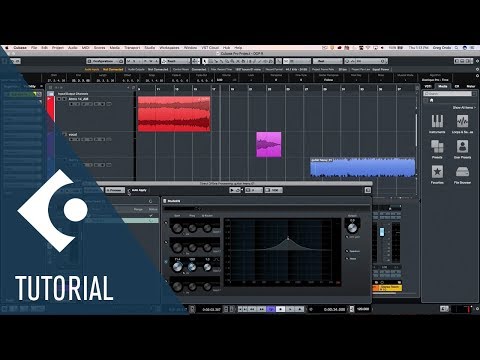
Task: Click Rewind in the transport bar
Action: coord(252,309)
